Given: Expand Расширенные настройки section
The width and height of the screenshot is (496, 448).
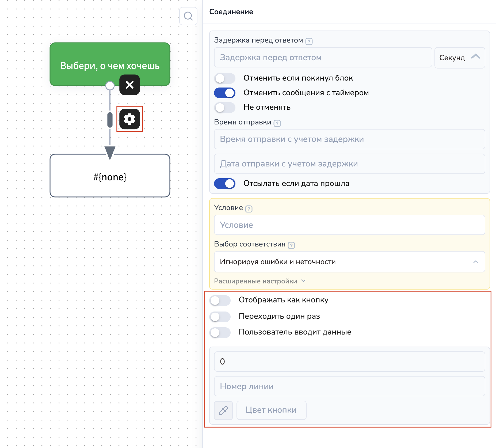Looking at the screenshot, I should coord(260,281).
